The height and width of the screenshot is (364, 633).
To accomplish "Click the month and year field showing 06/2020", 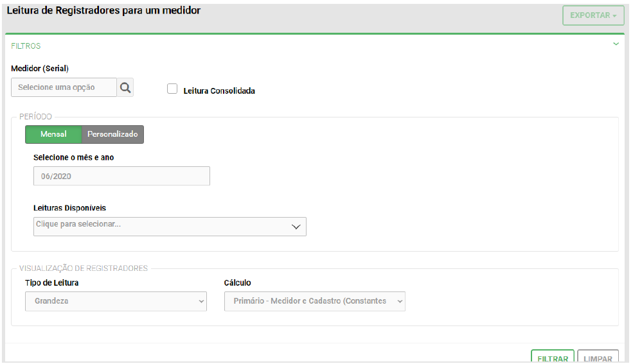I will click(121, 176).
